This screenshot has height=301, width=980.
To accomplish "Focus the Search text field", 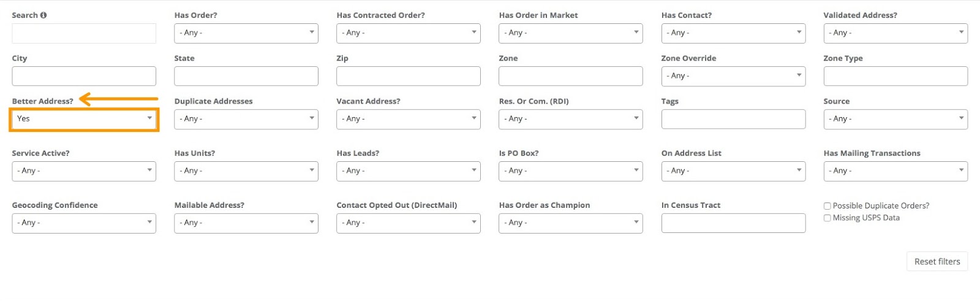I will [84, 33].
